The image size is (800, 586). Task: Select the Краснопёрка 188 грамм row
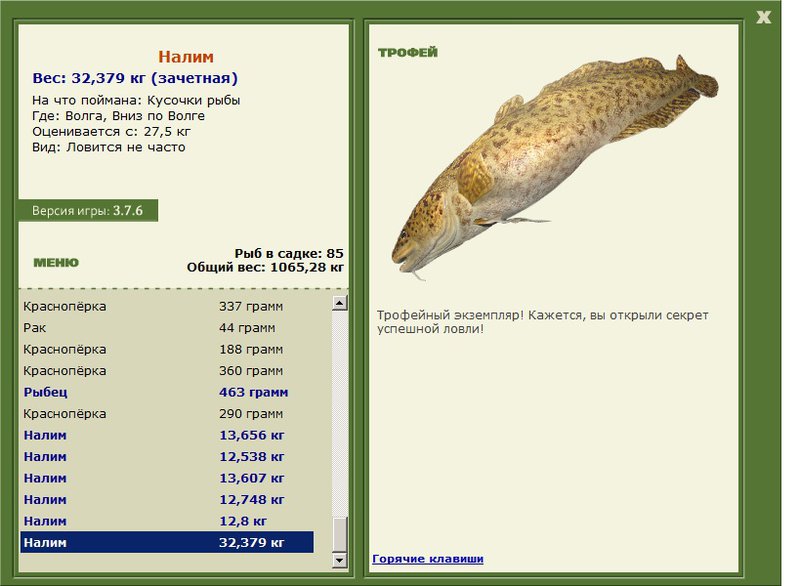tap(167, 349)
